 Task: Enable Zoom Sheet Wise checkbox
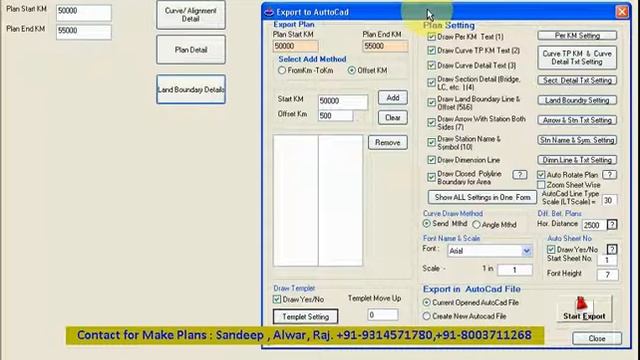tap(541, 185)
